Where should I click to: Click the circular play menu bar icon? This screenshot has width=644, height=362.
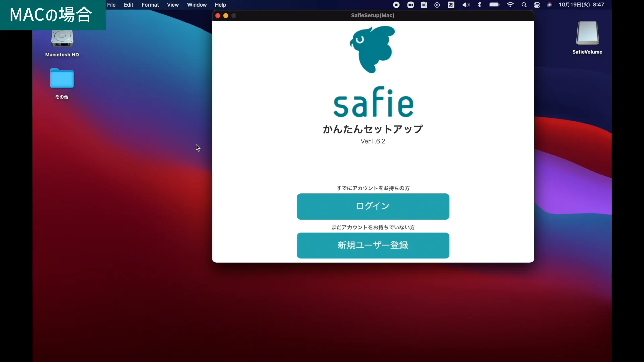coord(437,5)
